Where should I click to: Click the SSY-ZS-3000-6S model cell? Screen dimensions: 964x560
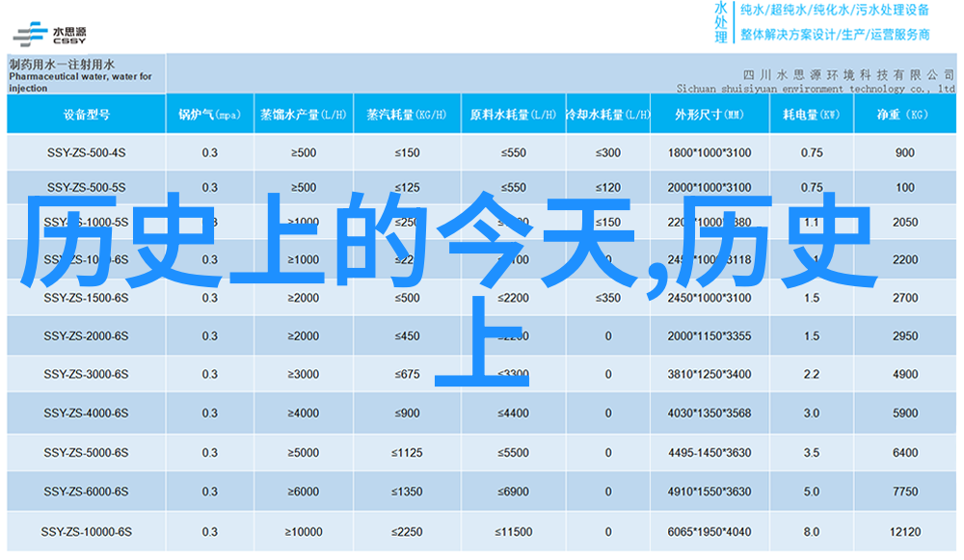coord(86,374)
